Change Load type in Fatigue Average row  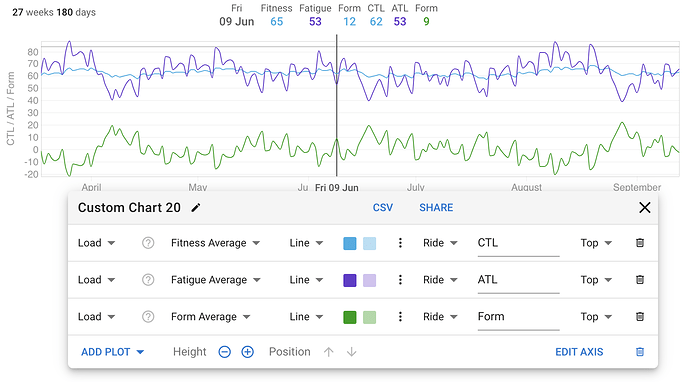(96, 280)
